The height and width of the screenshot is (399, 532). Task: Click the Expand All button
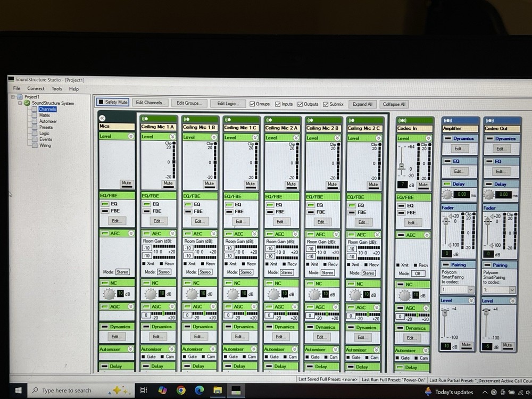(362, 104)
